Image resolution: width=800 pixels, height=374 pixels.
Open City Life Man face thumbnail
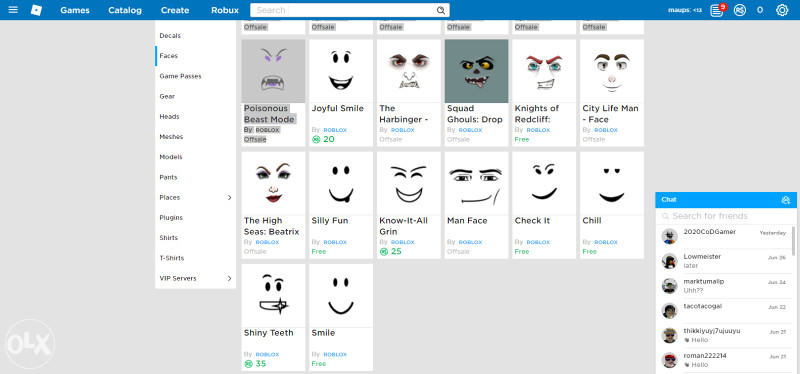pos(612,71)
